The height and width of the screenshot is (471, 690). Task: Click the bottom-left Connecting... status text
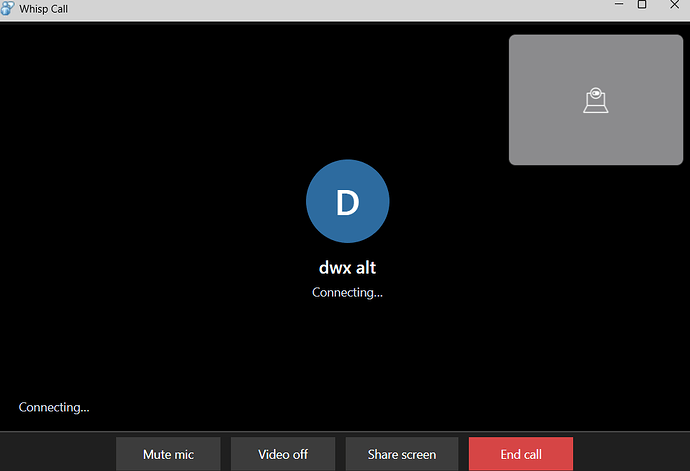point(54,407)
